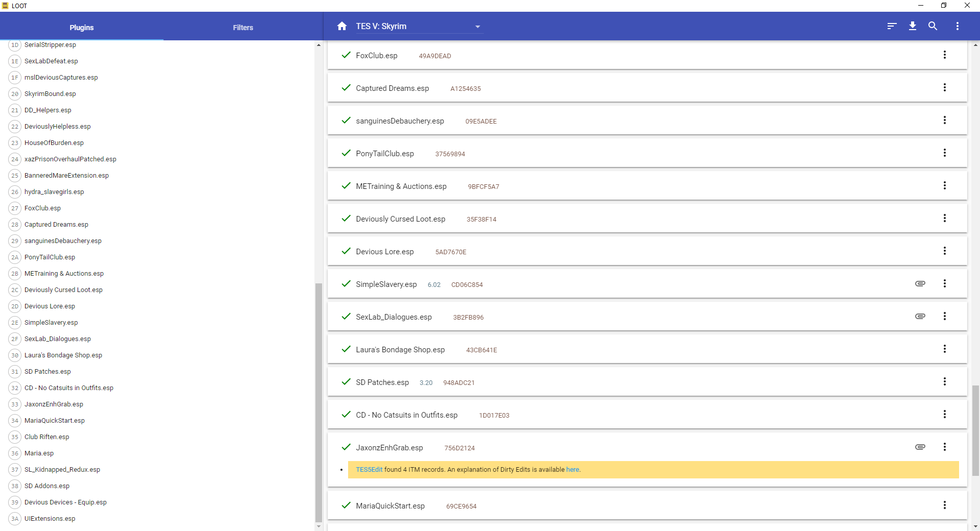Viewport: 980px width, 531px height.
Task: Click the green checkmark on Devious Lore.esp card
Action: (346, 251)
